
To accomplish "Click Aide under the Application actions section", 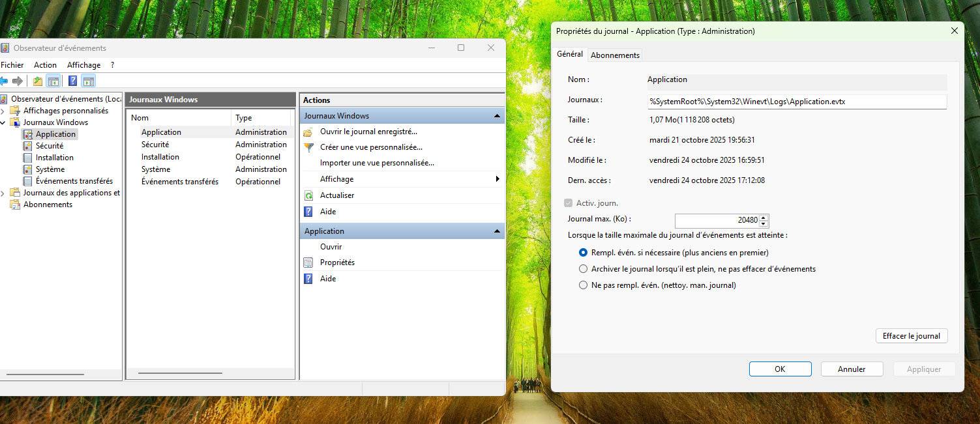I will 328,279.
